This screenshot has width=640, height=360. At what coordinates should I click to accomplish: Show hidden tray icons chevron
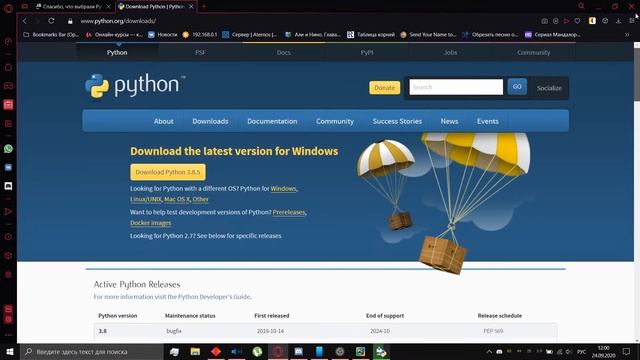[x=489, y=351]
